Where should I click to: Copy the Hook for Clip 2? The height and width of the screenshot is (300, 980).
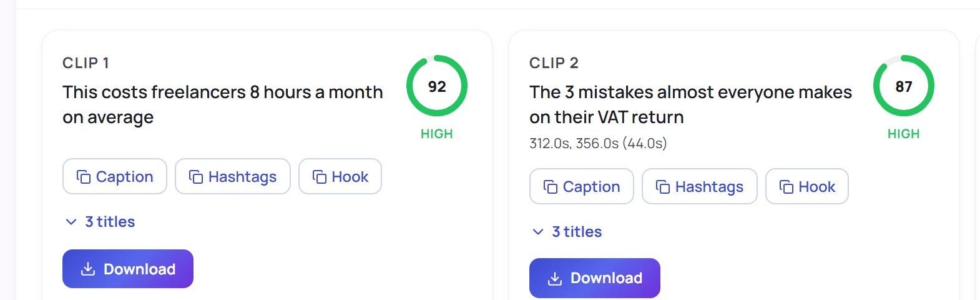pos(807,187)
